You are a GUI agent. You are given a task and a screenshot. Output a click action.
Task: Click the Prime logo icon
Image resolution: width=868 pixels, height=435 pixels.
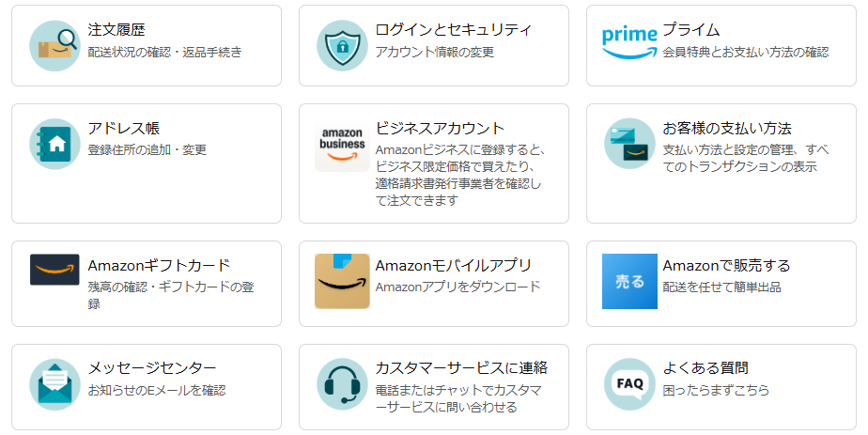(x=629, y=43)
